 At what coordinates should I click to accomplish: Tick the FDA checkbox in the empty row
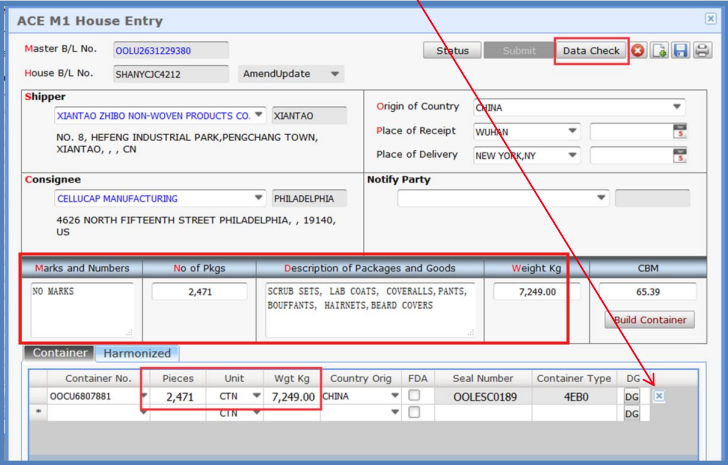click(x=414, y=412)
